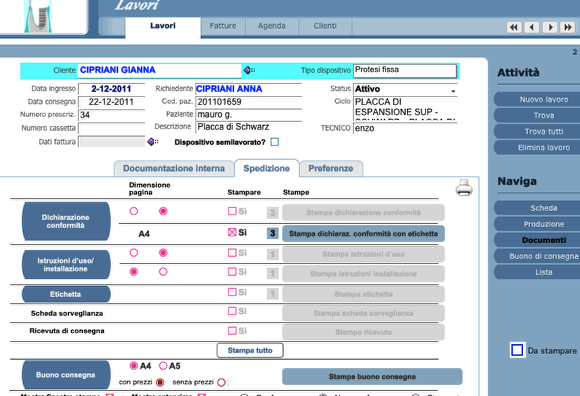Select the Spedizione tab
Viewport: 580px width, 396px height.
tap(266, 168)
